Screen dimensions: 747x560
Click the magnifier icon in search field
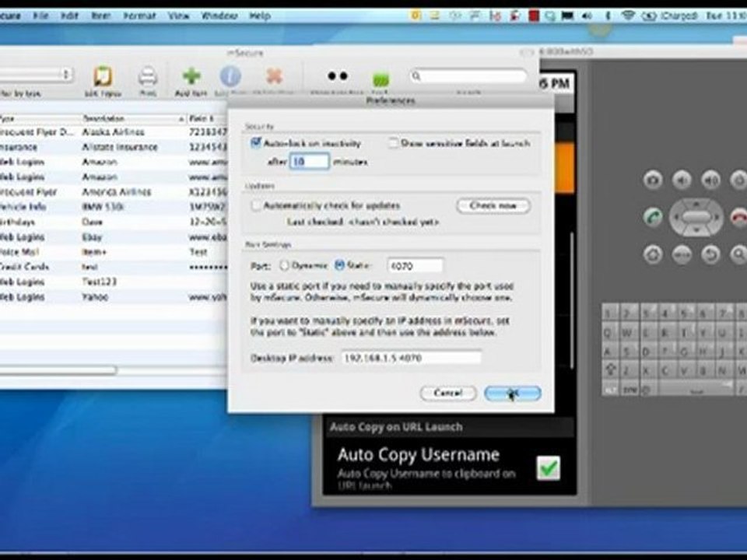pos(416,75)
